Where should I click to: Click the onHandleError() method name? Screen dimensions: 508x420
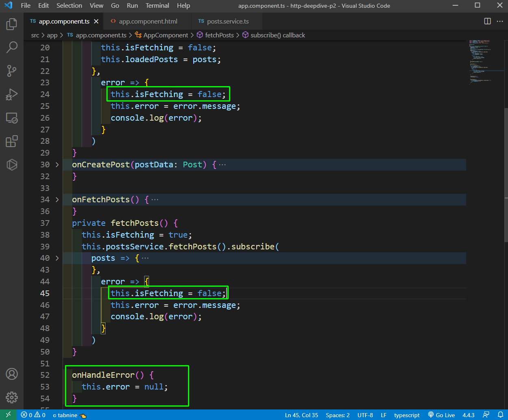pos(103,375)
